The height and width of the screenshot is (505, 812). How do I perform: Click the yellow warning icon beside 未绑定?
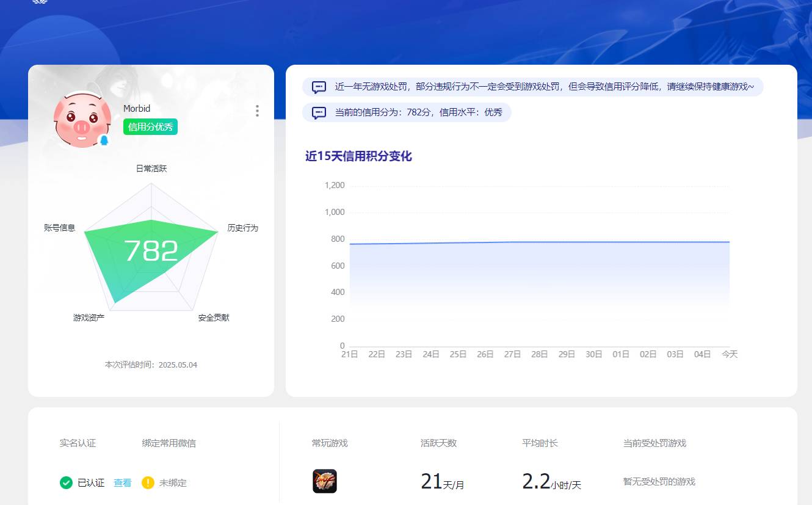coord(148,482)
